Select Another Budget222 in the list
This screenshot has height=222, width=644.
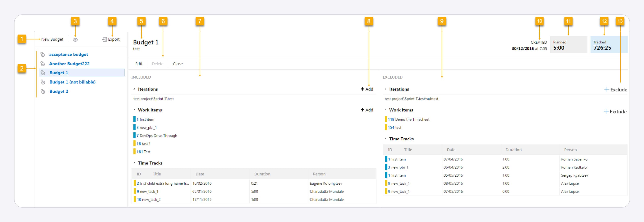tap(69, 64)
